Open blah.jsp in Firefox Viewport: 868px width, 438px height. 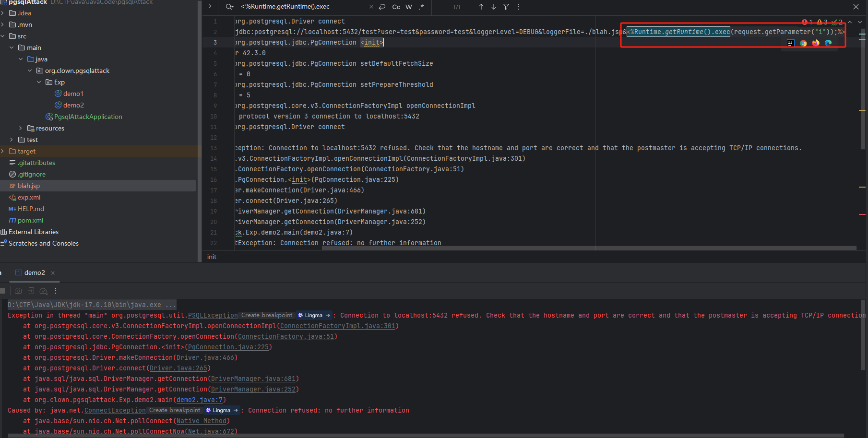pos(816,43)
